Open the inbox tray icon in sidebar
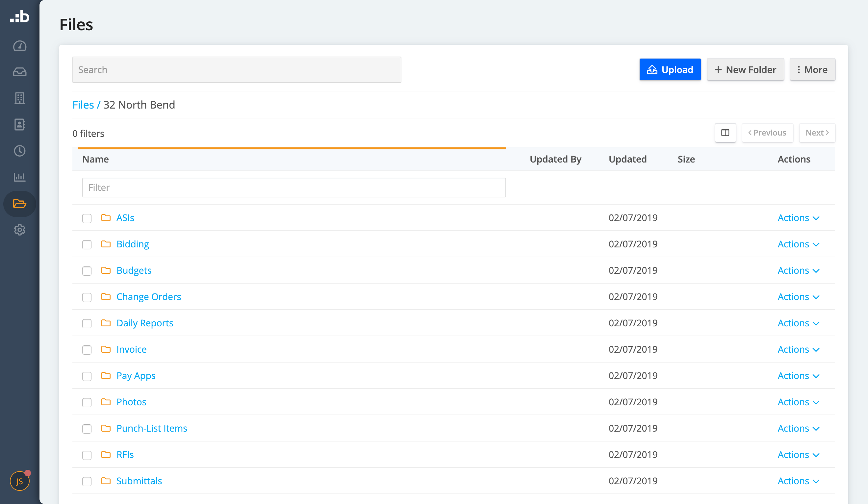Screen dimensions: 868x504 [x=20, y=72]
